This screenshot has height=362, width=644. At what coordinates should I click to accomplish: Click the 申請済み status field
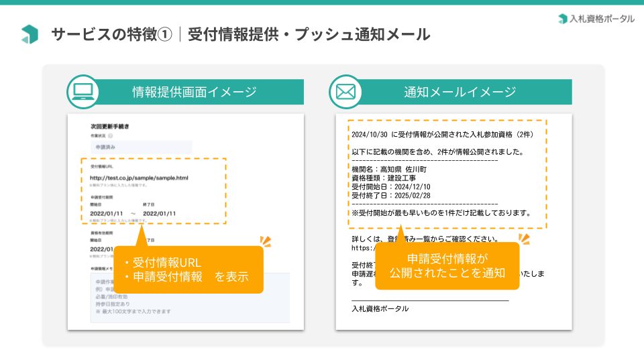141,146
